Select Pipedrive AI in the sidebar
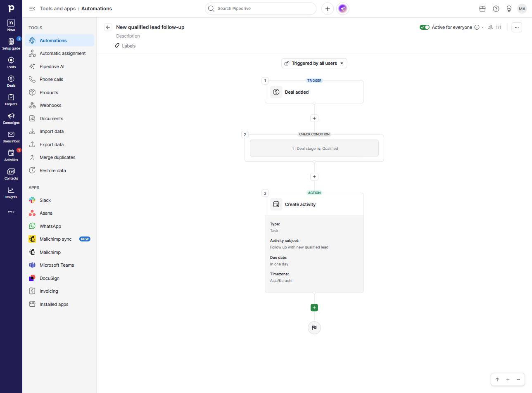 point(59,66)
